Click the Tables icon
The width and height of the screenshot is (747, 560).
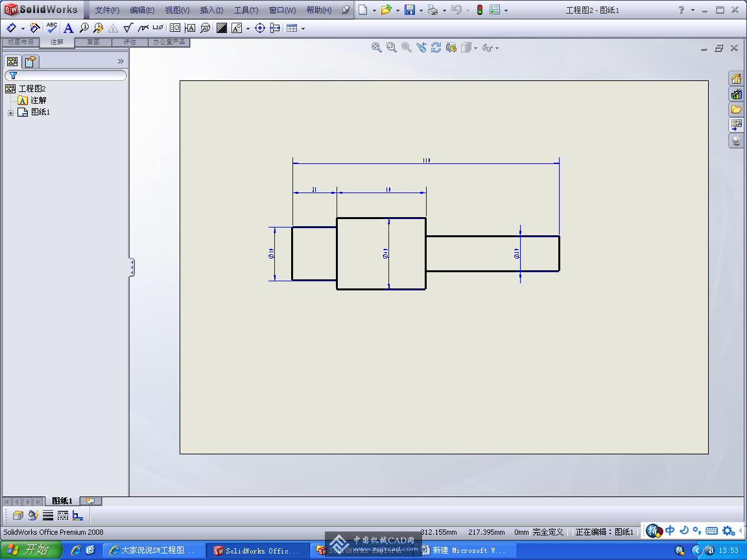tap(292, 28)
